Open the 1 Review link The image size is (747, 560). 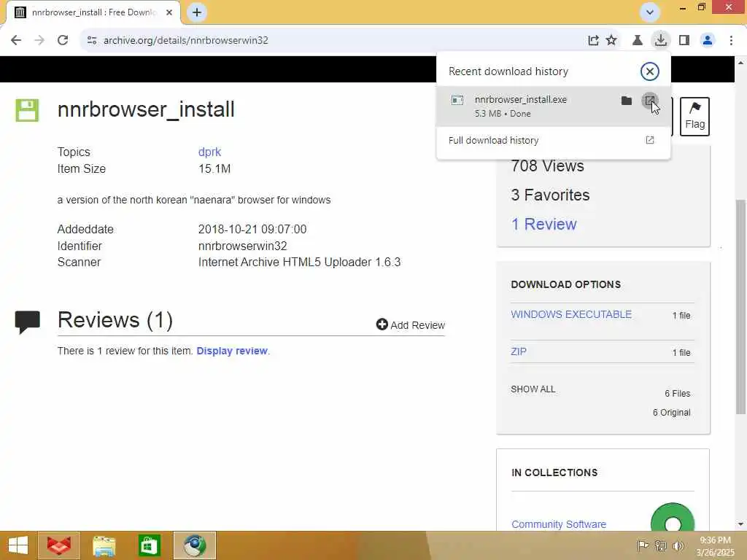(543, 225)
